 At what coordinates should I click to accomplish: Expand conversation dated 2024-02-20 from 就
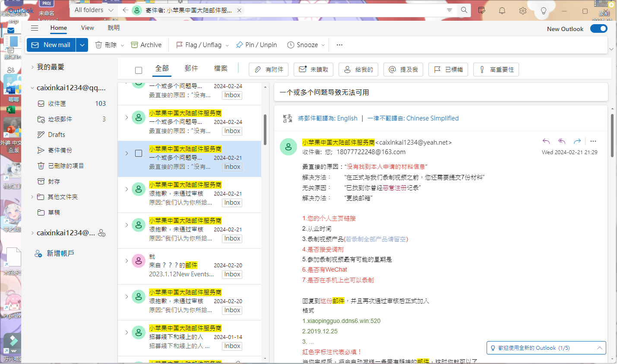pyautogui.click(x=127, y=261)
